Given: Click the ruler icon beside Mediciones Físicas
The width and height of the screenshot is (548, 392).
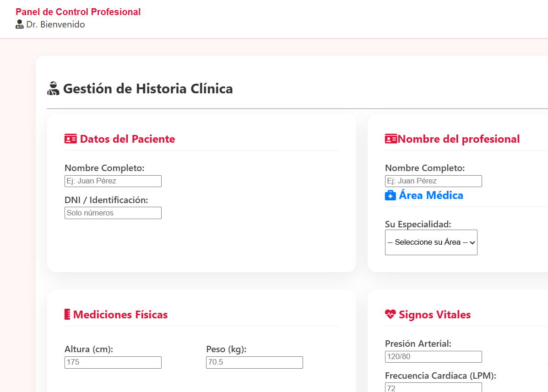Looking at the screenshot, I should pos(67,315).
